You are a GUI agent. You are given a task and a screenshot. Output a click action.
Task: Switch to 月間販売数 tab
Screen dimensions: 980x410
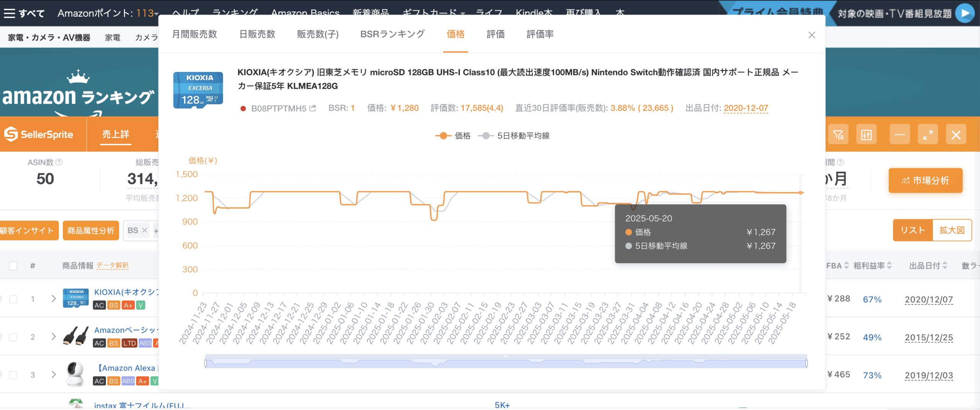coord(194,34)
